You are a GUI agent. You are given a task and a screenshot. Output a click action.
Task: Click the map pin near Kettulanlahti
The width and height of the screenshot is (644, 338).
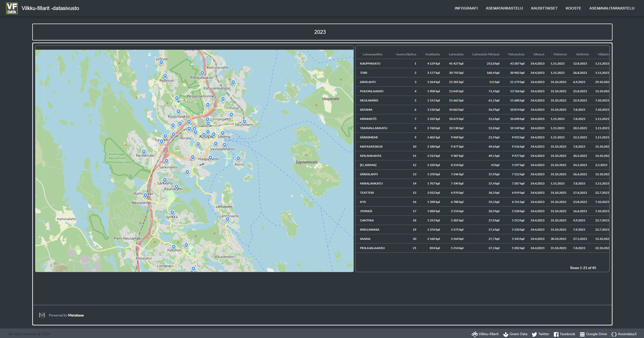(202, 74)
